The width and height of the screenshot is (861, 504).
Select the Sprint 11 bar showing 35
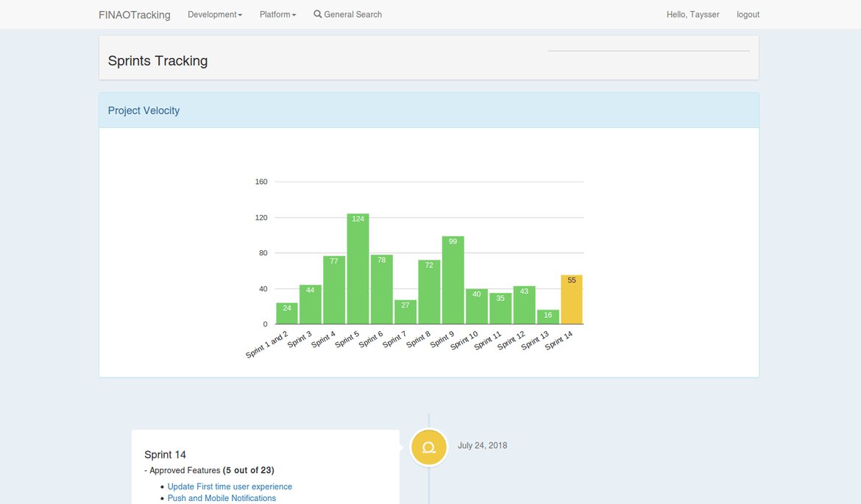pos(500,308)
